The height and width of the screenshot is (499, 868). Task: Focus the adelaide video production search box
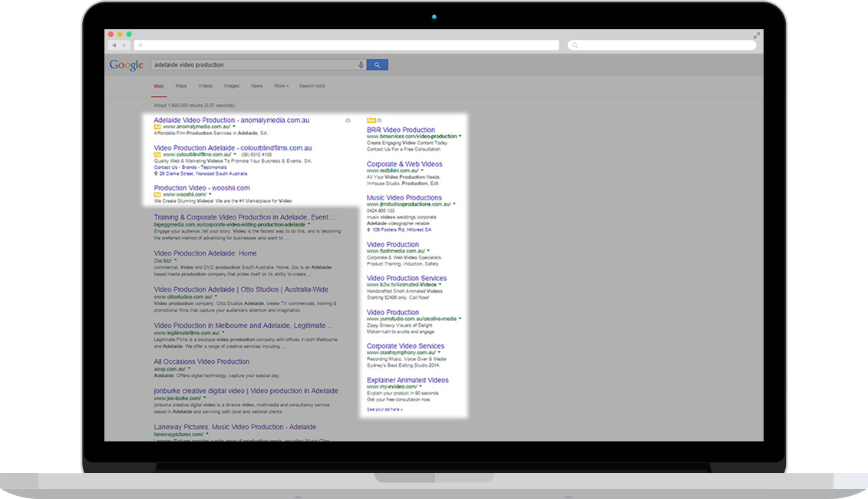point(253,64)
